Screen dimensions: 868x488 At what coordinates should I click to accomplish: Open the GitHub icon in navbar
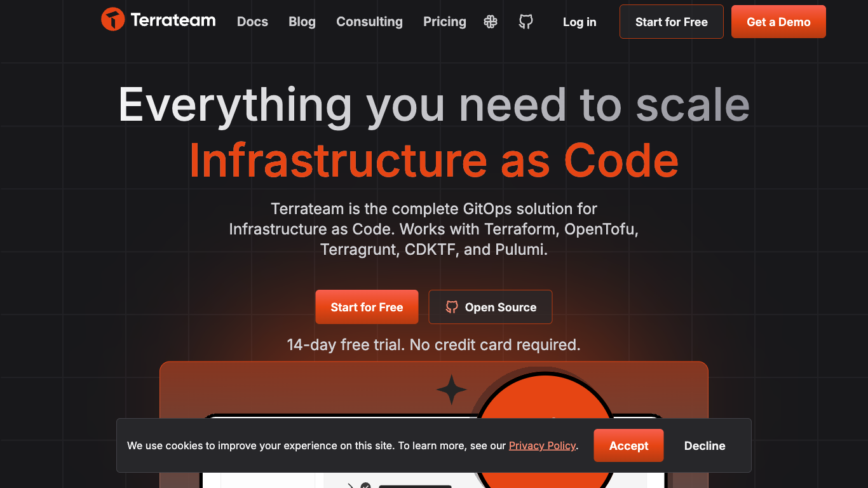click(526, 22)
